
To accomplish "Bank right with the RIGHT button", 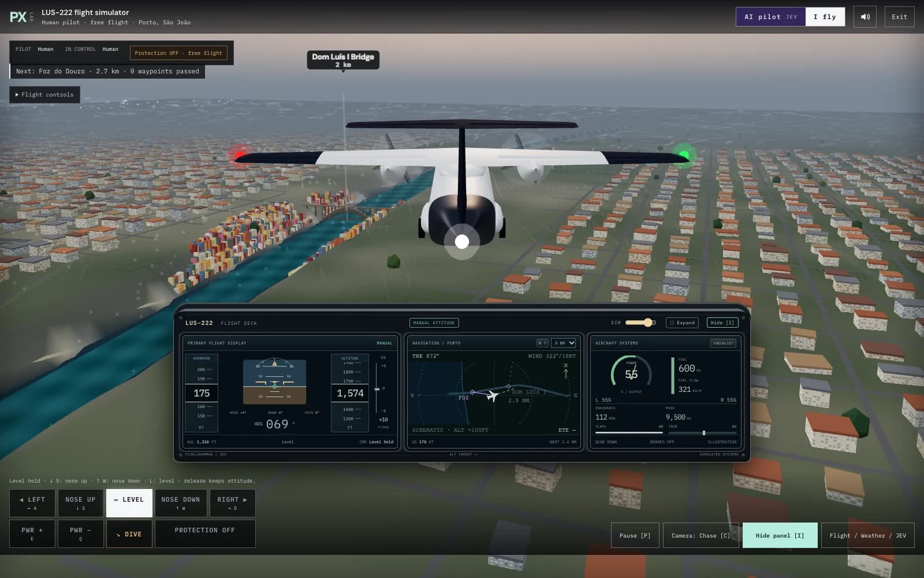I will [232, 503].
